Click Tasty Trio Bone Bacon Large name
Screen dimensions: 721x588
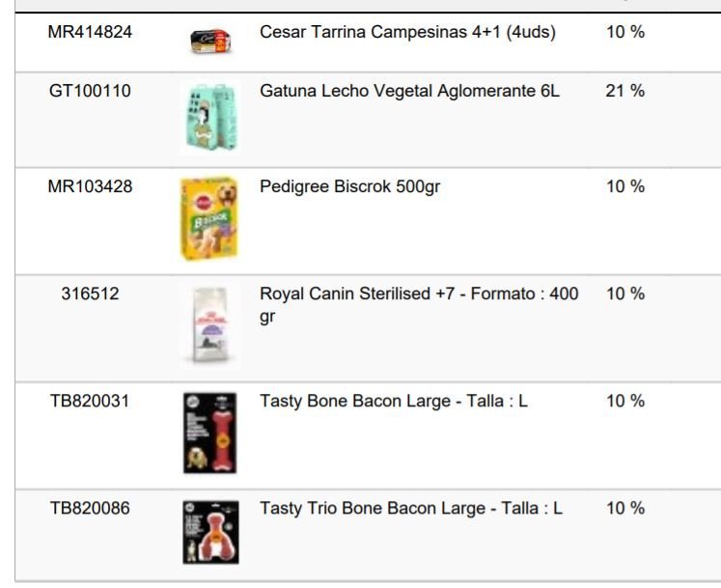(x=410, y=508)
